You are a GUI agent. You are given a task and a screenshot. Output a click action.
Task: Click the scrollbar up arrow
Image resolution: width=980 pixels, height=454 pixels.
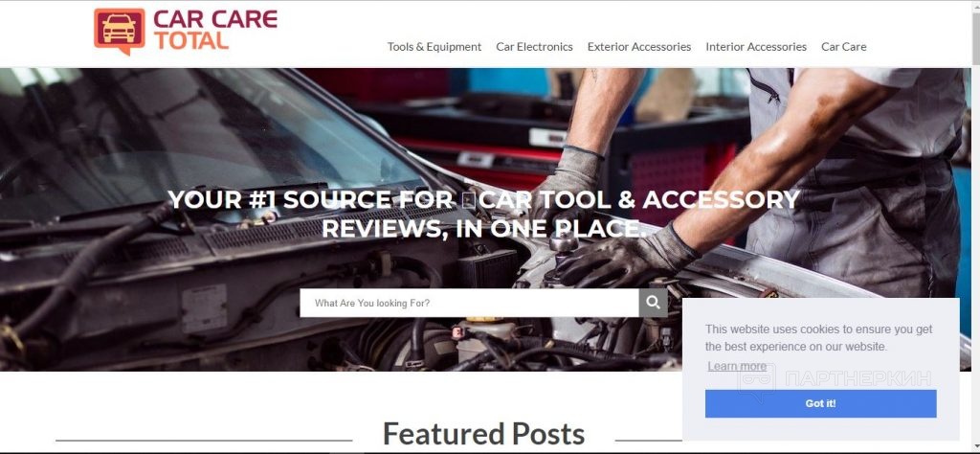click(975, 6)
